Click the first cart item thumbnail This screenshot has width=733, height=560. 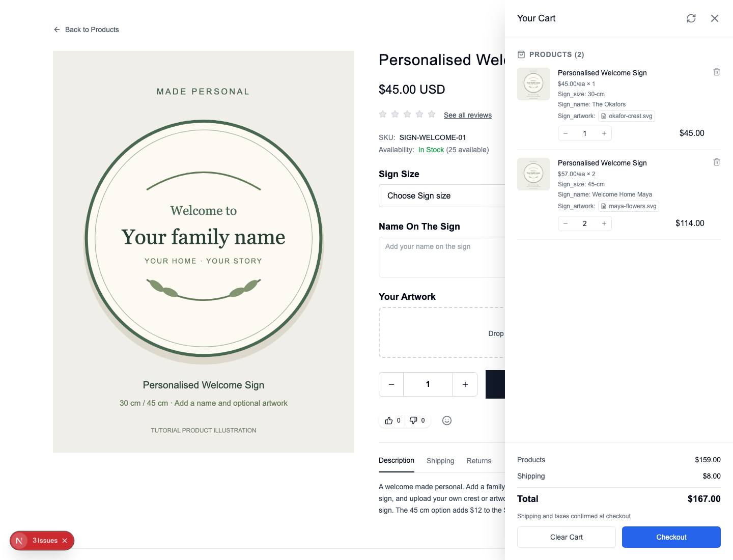point(533,84)
